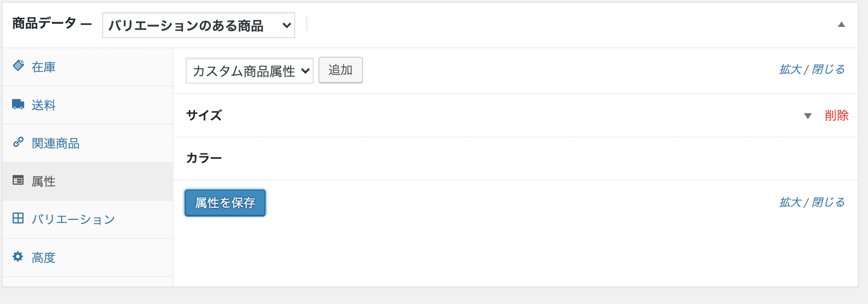The height and width of the screenshot is (304, 868).
Task: Click the バリエーション grid icon
Action: click(18, 218)
